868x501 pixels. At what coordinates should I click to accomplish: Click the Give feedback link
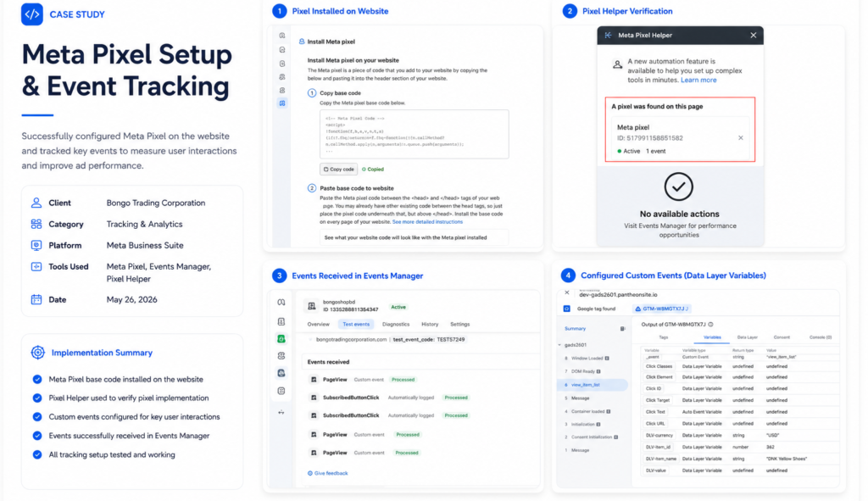328,473
